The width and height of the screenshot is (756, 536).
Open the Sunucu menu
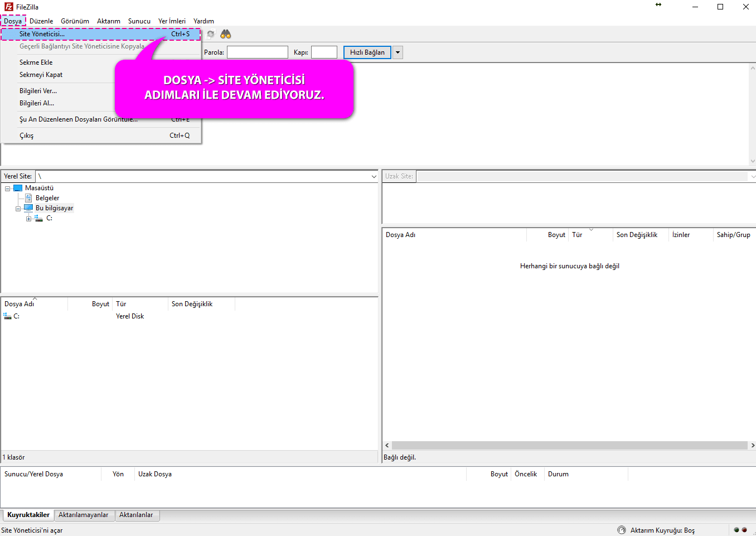click(x=139, y=21)
